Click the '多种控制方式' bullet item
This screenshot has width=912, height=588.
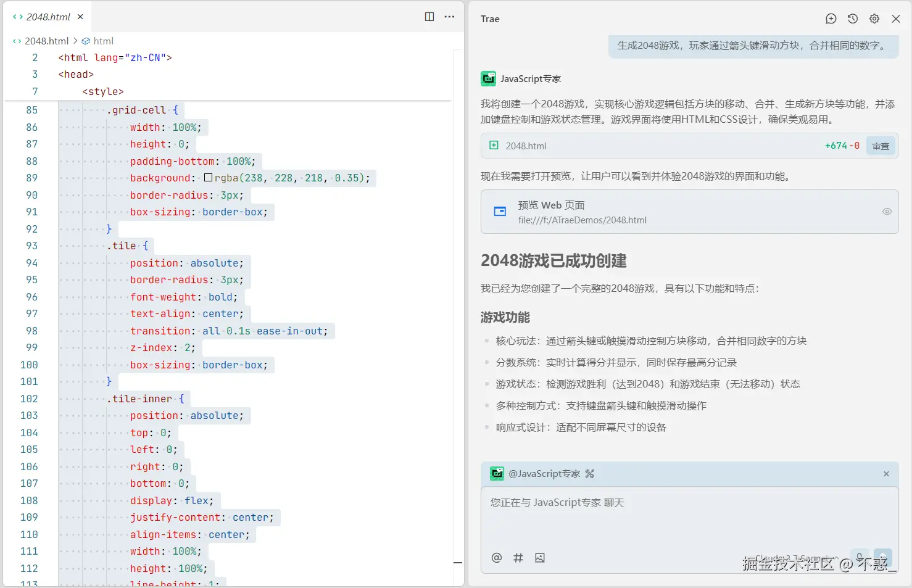pyautogui.click(x=601, y=405)
